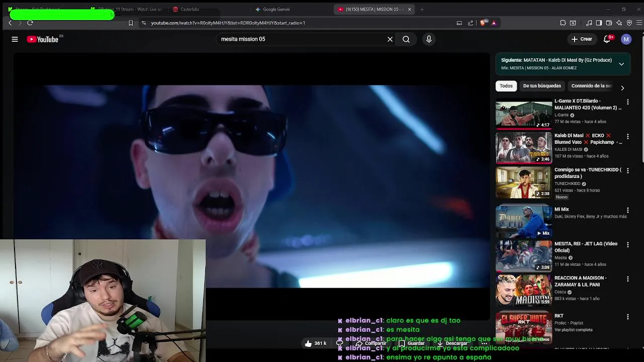The image size is (644, 362).
Task: Open YouTube notifications bell
Action: coord(607,39)
